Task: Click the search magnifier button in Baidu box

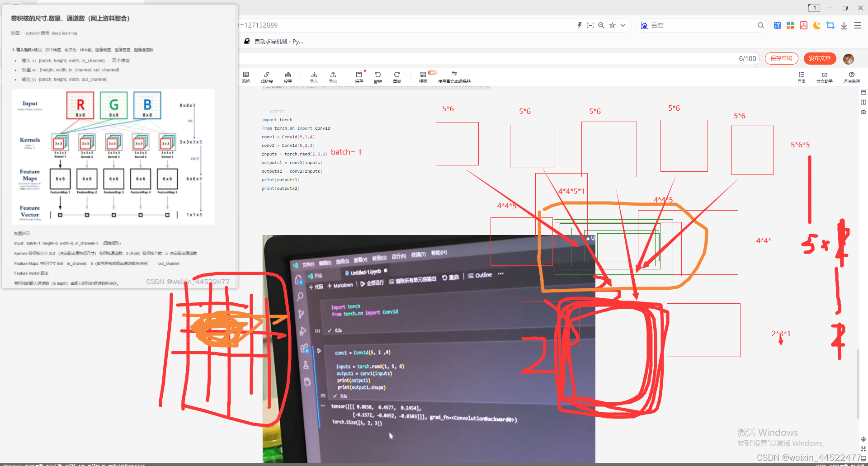Action: (761, 25)
